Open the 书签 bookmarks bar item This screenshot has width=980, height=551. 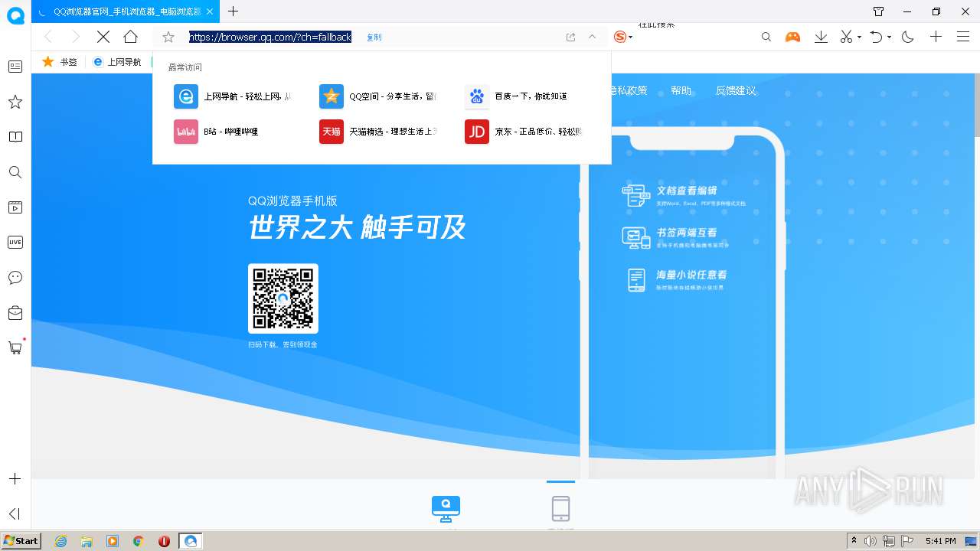60,62
